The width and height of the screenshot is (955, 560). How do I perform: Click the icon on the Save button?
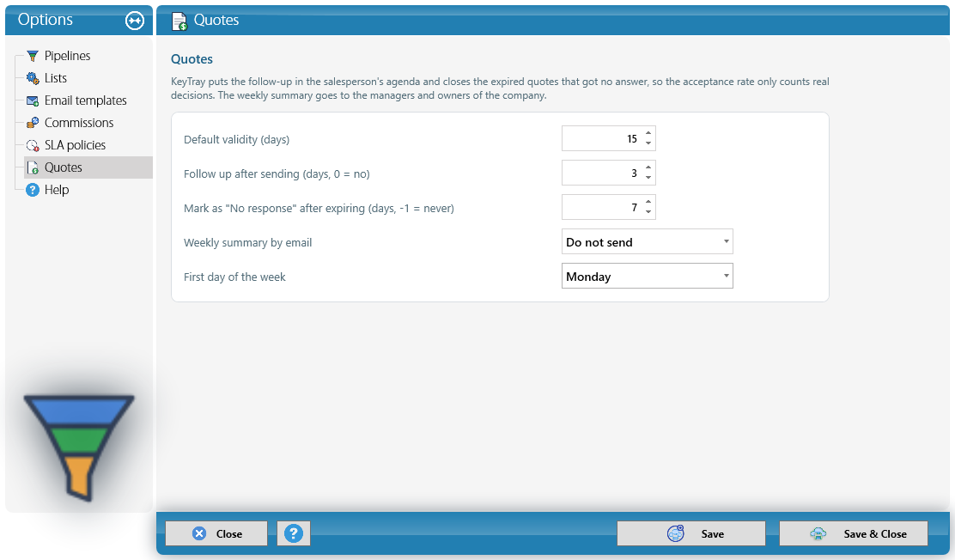point(675,533)
